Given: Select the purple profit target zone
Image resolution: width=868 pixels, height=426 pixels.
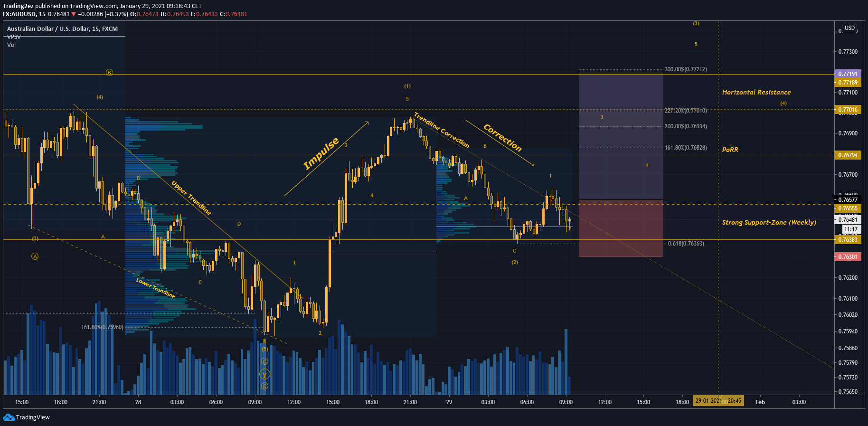Looking at the screenshot, I should pyautogui.click(x=621, y=137).
